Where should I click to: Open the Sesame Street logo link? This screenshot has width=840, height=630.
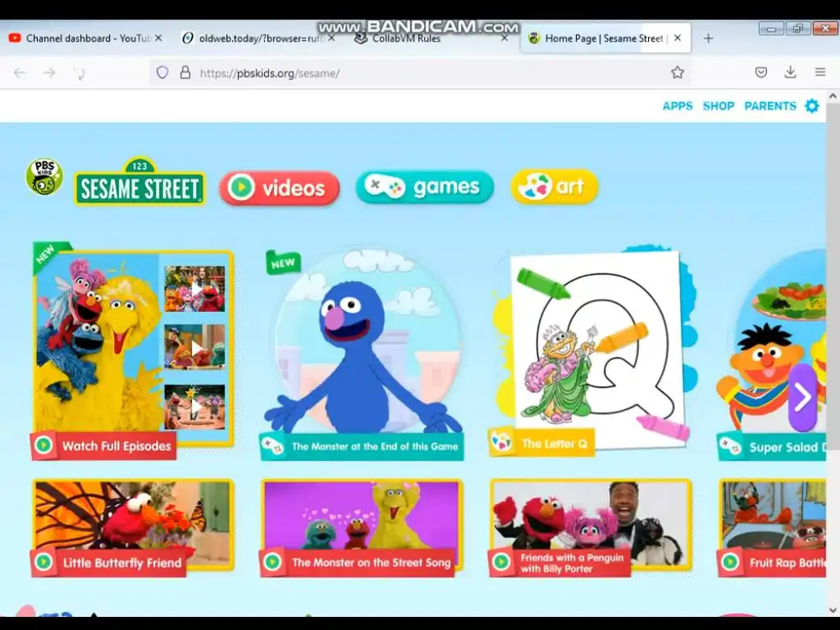point(139,181)
